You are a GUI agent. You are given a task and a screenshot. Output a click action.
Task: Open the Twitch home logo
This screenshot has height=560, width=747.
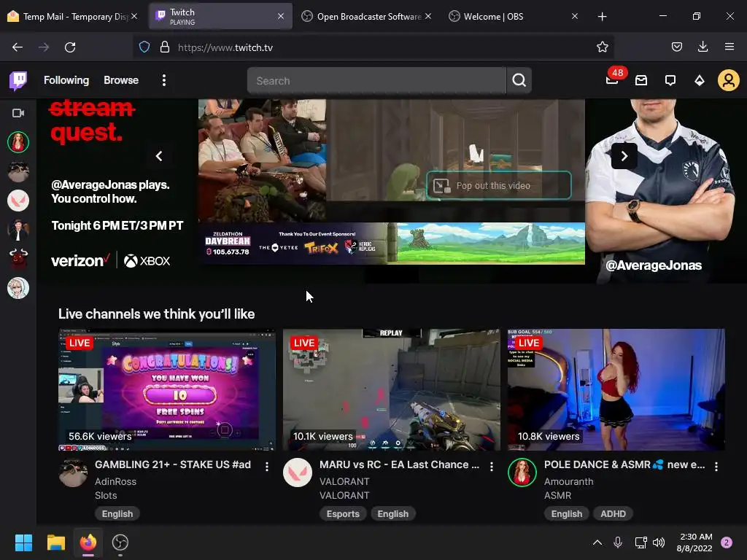tap(18, 80)
